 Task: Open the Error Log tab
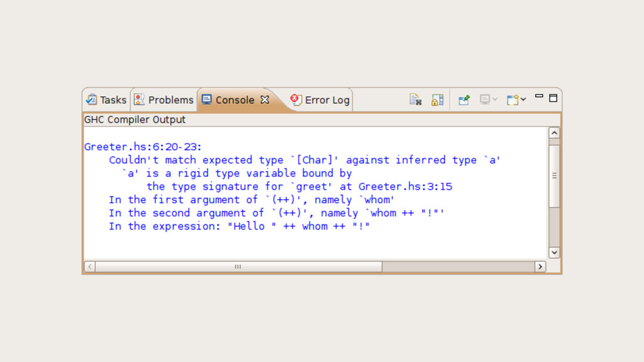[x=320, y=100]
